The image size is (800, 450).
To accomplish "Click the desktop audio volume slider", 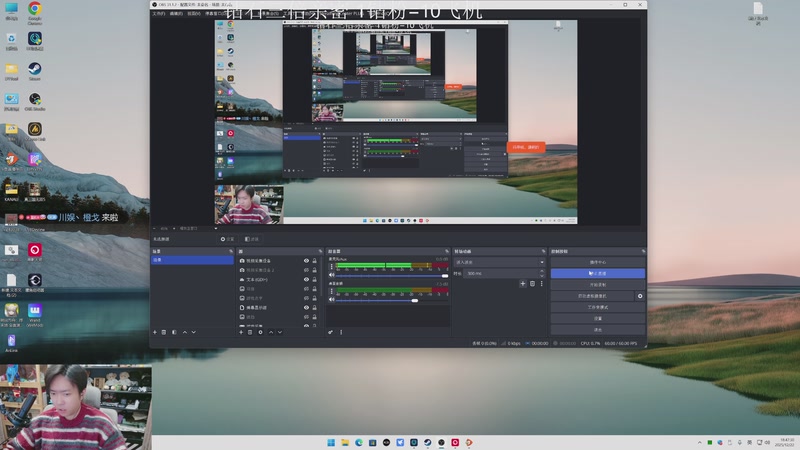I will pos(390,301).
